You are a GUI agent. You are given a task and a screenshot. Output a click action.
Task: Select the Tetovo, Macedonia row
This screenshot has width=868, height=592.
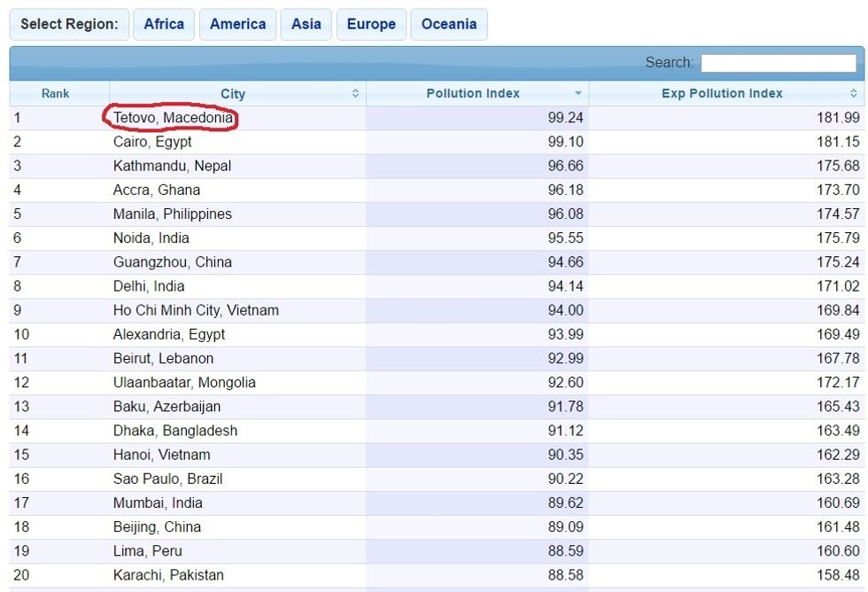click(x=173, y=118)
